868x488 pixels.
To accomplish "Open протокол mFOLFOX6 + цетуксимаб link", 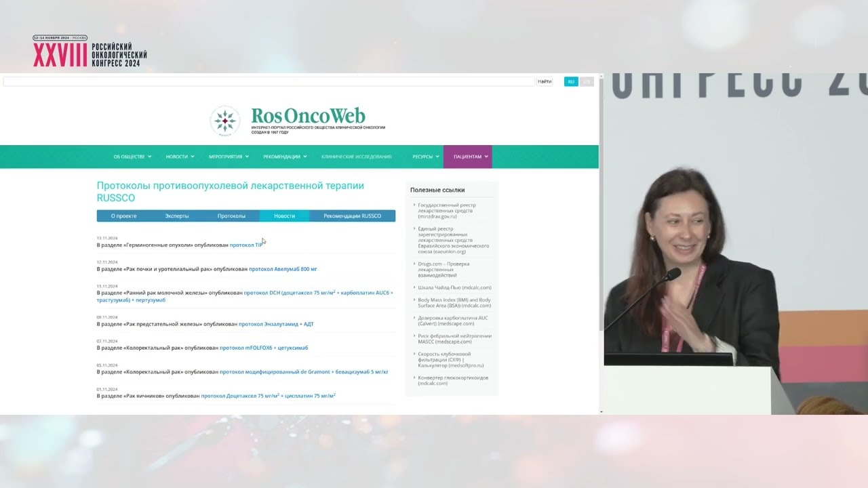I will pos(264,348).
